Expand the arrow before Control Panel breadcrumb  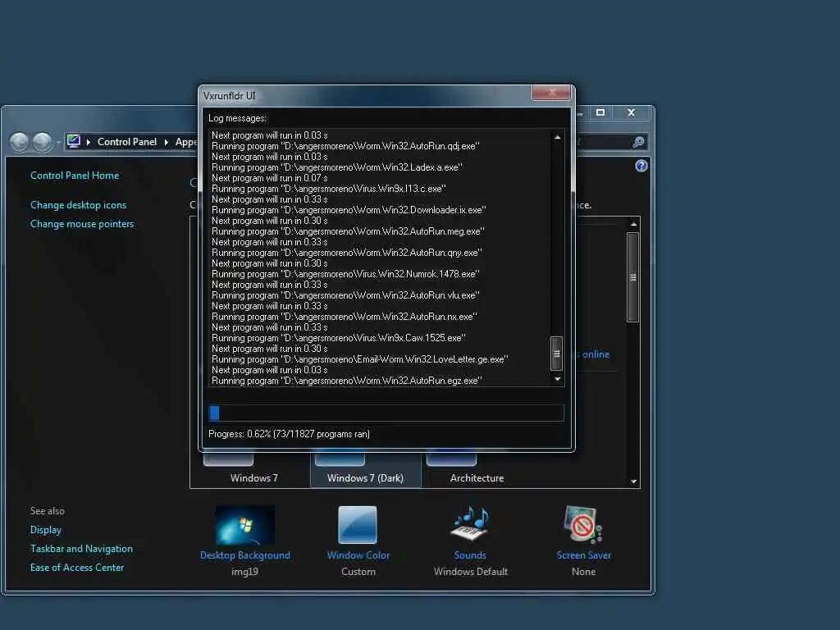pos(89,142)
